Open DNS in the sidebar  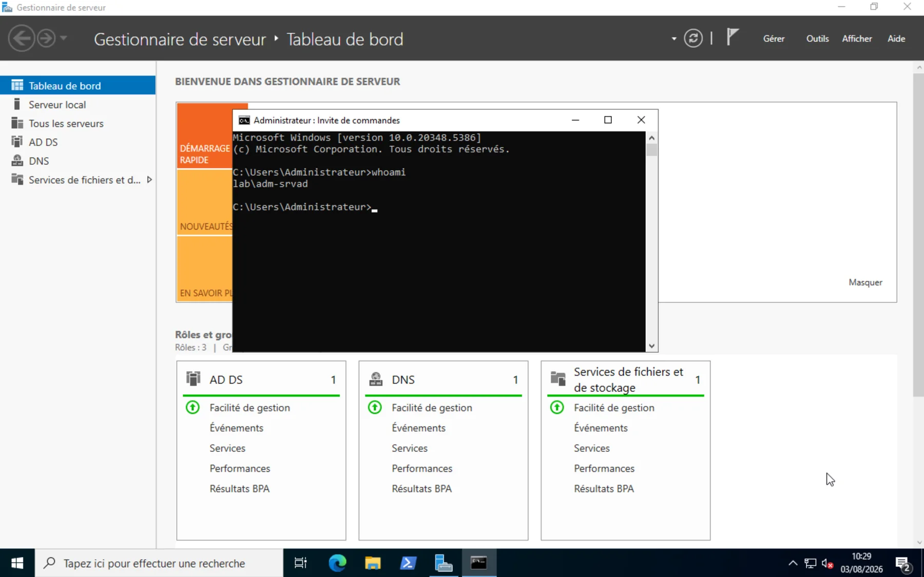point(78,161)
